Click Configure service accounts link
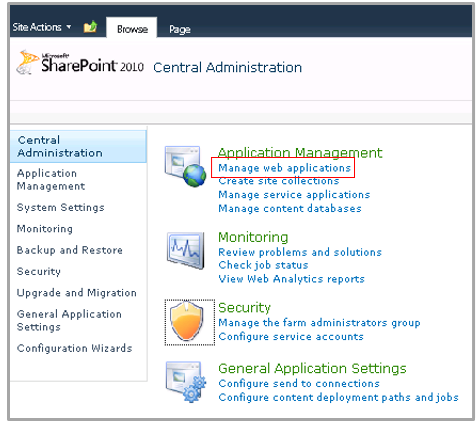 click(x=291, y=337)
